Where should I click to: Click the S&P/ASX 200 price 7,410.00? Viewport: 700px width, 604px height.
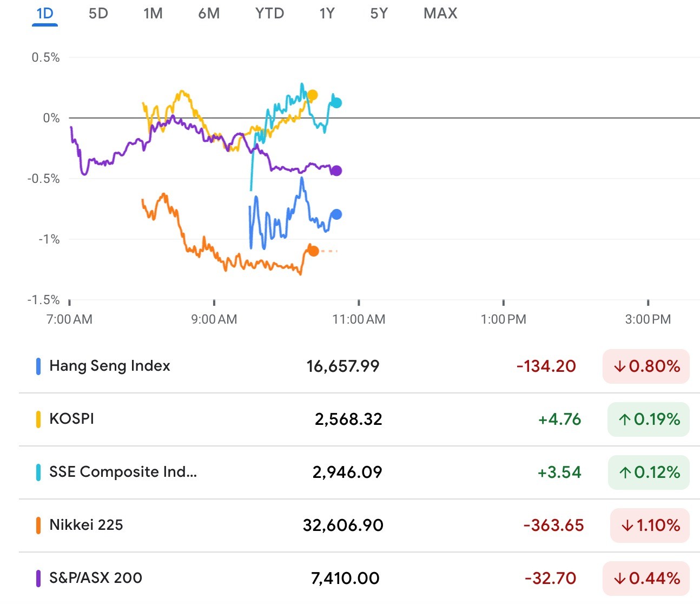[345, 579]
